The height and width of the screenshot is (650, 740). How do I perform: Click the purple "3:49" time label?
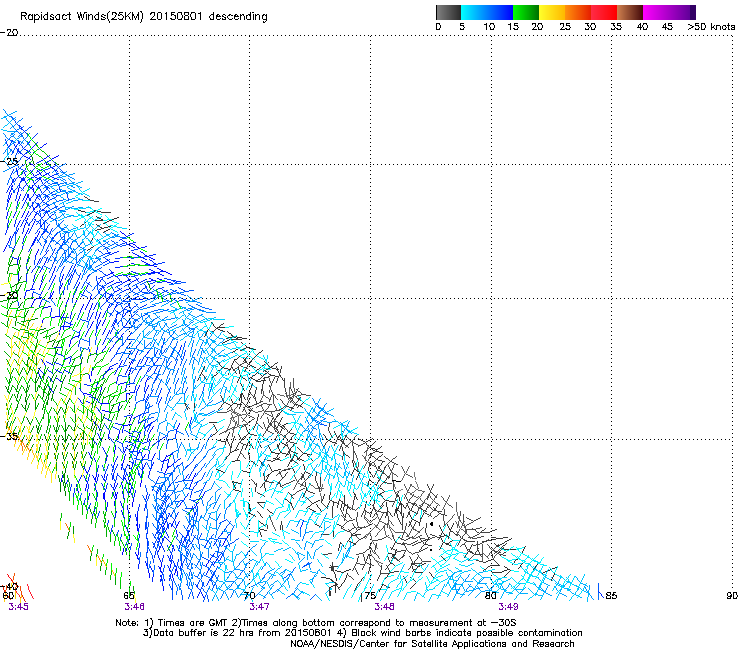pyautogui.click(x=508, y=607)
